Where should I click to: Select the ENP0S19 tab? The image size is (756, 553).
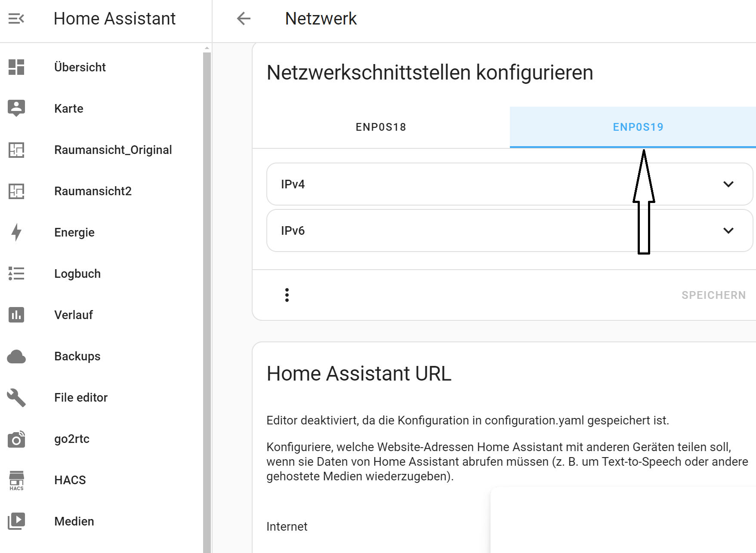click(x=633, y=127)
